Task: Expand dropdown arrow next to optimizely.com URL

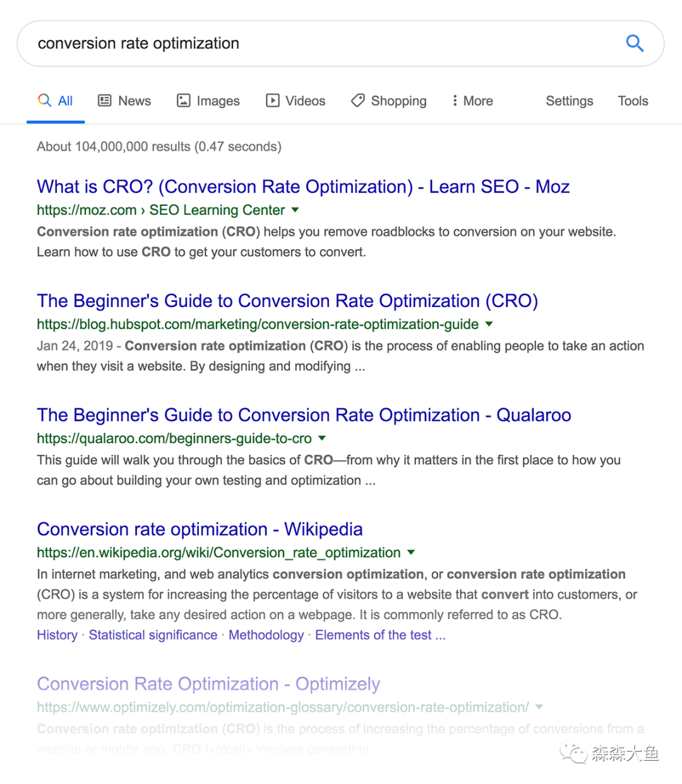Action: [539, 707]
